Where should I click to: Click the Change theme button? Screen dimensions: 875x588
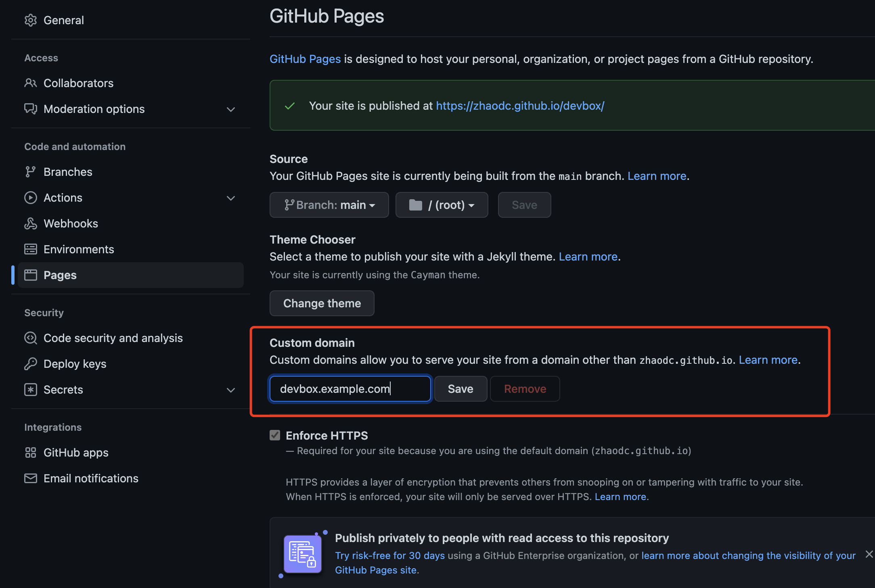[x=322, y=303]
